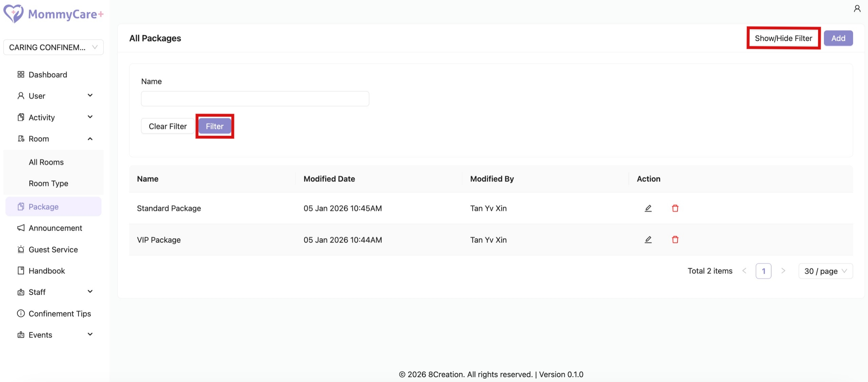The height and width of the screenshot is (382, 868).
Task: Open Guest Service from the sidebar
Action: [53, 250]
